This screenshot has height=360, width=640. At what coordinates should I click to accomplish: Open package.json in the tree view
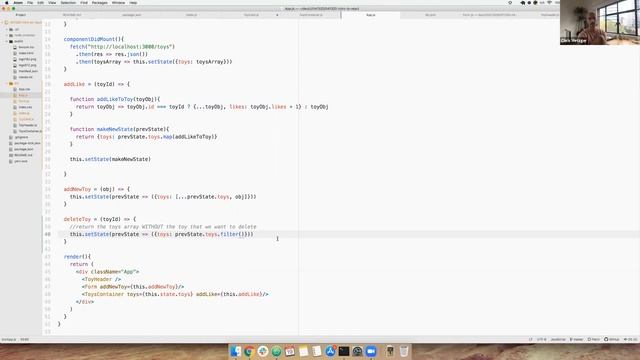click(x=24, y=149)
